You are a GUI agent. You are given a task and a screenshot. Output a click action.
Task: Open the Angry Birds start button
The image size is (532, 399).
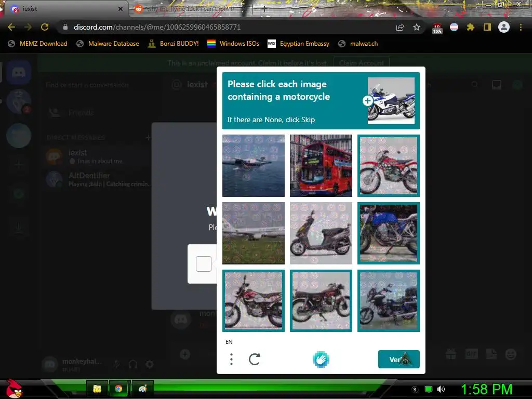(14, 389)
